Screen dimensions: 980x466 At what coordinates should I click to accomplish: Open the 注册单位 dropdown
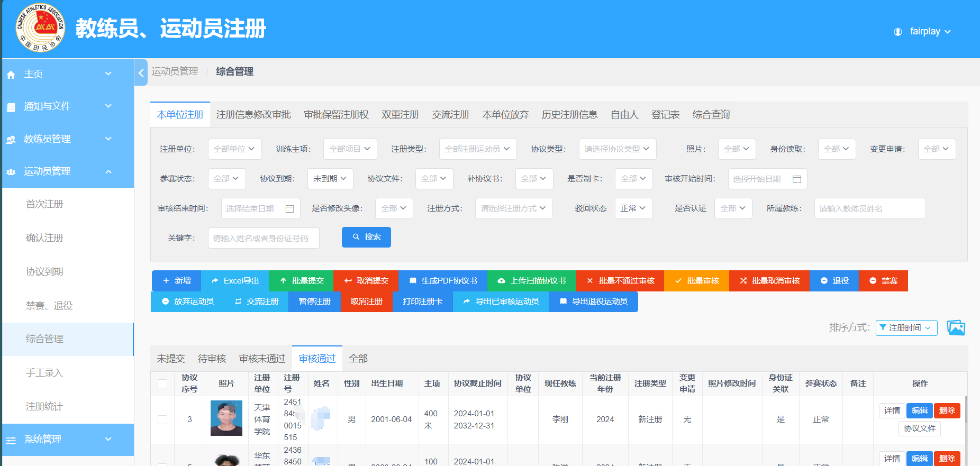[x=234, y=149]
